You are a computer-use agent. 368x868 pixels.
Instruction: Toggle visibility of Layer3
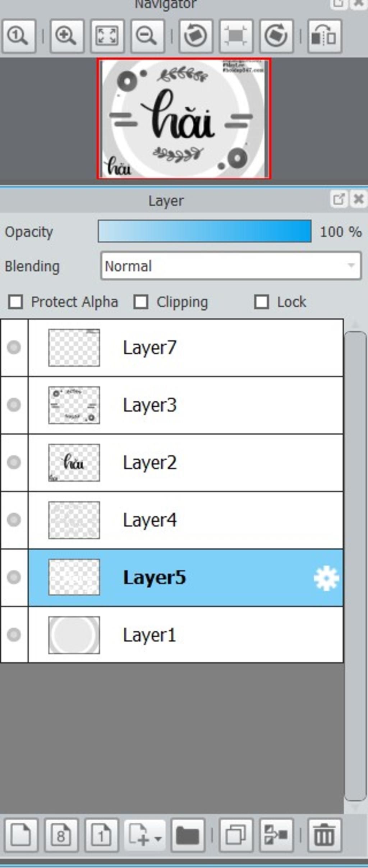tap(14, 405)
